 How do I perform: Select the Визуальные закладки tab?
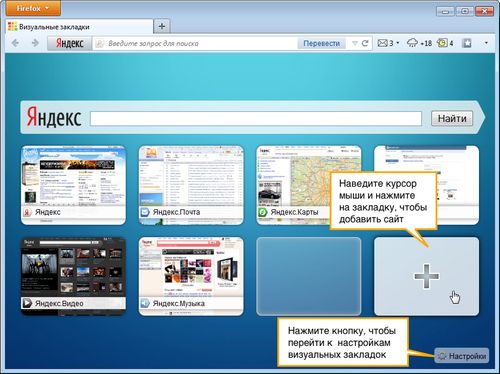(79, 27)
